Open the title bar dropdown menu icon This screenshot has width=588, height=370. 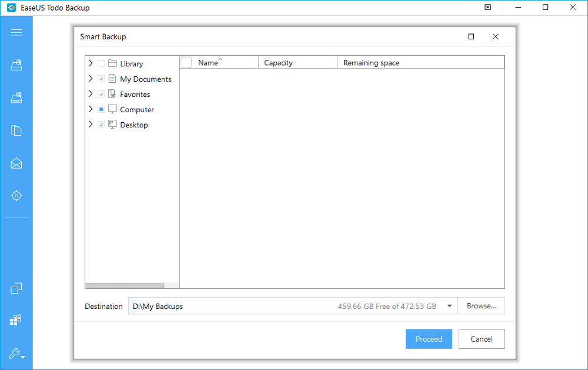click(x=488, y=7)
